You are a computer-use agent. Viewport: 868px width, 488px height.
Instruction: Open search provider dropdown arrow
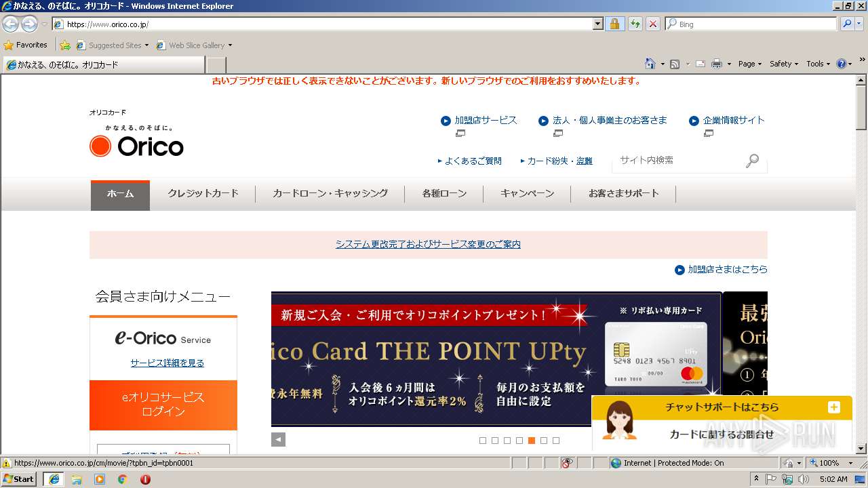[x=860, y=24]
